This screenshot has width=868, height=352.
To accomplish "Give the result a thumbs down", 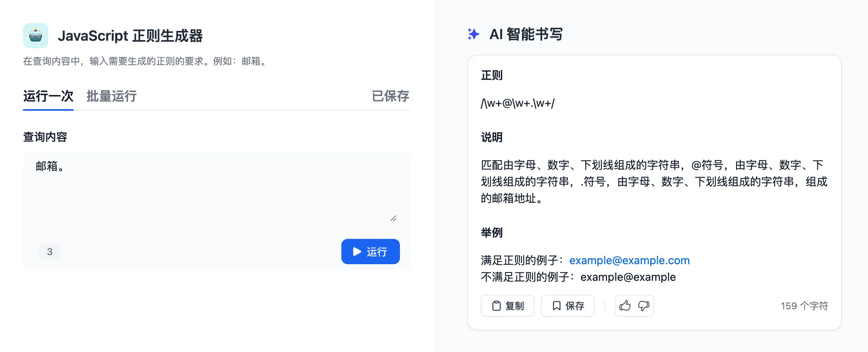I will (x=644, y=306).
